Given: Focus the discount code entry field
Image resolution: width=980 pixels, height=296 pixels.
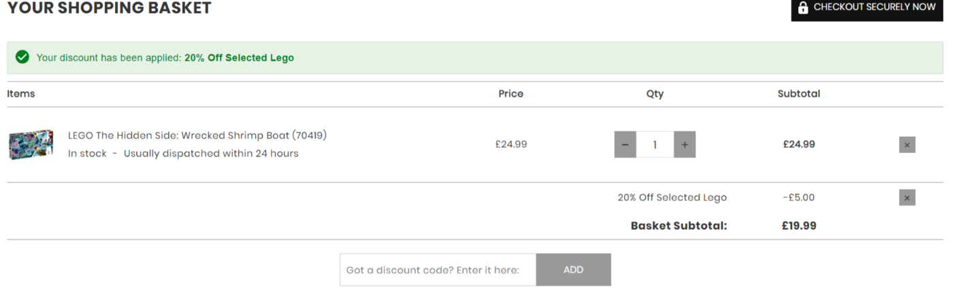Looking at the screenshot, I should [x=438, y=269].
